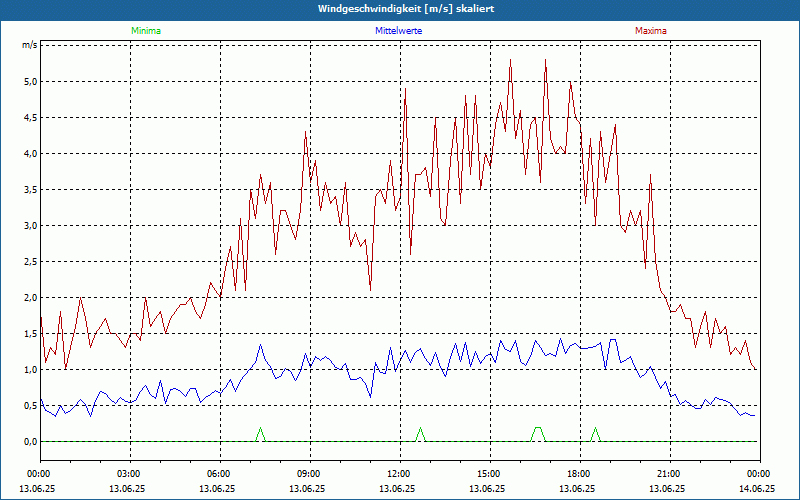The width and height of the screenshot is (800, 500).
Task: Click the green minima plateau before 17:00
Action: click(x=538, y=434)
